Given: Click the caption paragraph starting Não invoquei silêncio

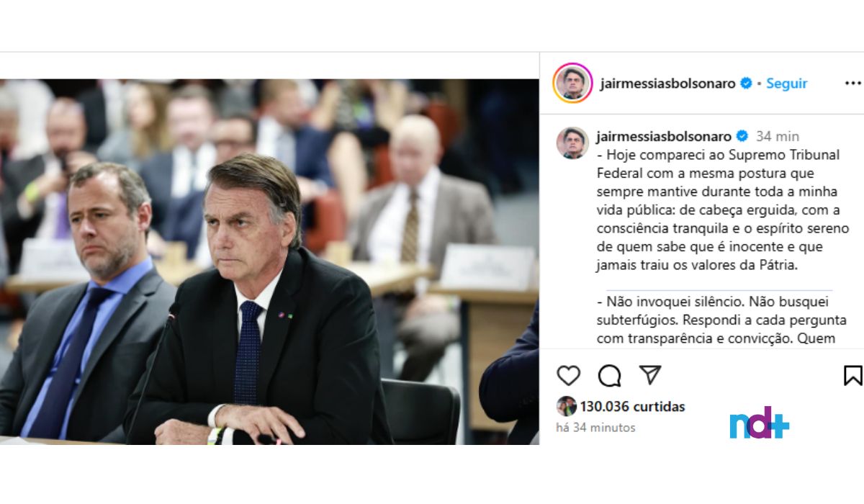Looking at the screenshot, I should point(721,320).
